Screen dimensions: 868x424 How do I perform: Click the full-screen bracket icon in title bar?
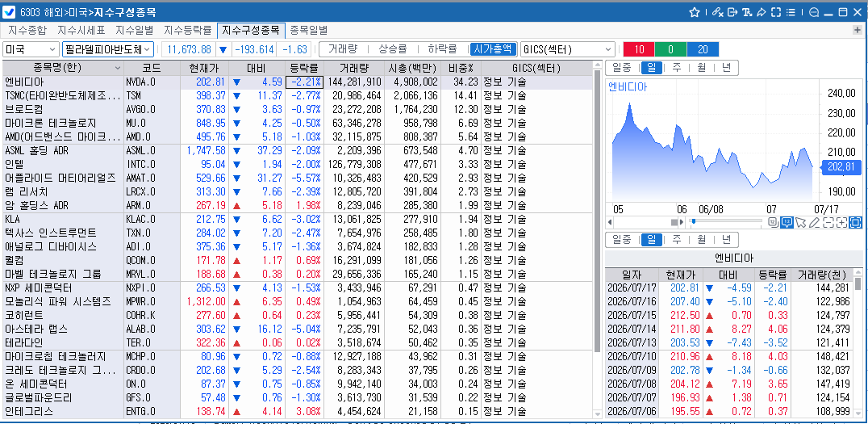[775, 12]
